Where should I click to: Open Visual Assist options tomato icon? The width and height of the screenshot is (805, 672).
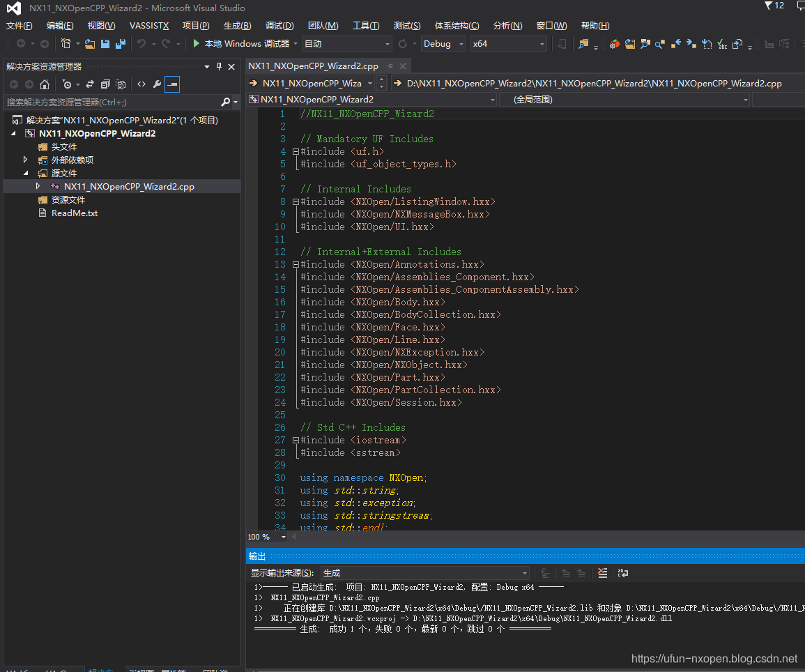click(615, 44)
